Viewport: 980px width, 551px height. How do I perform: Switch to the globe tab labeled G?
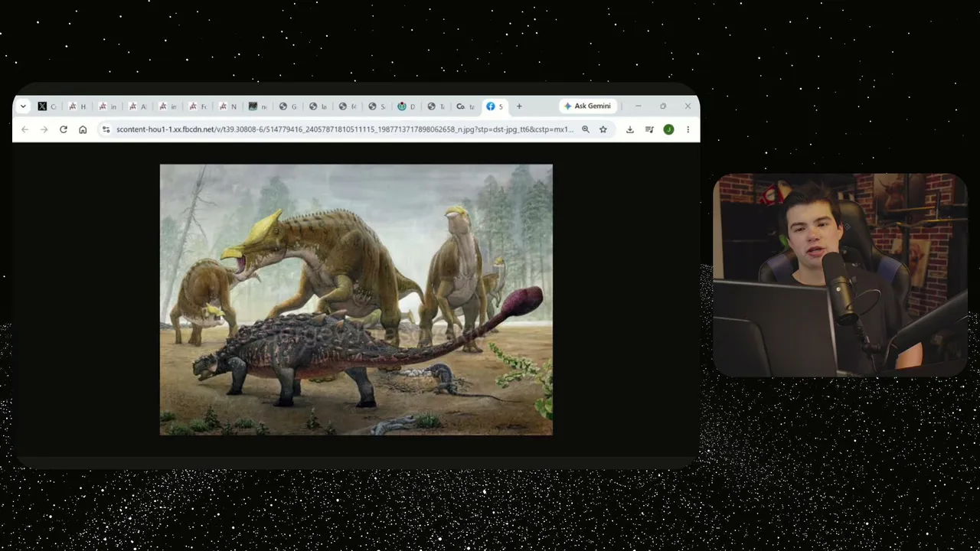click(x=287, y=106)
